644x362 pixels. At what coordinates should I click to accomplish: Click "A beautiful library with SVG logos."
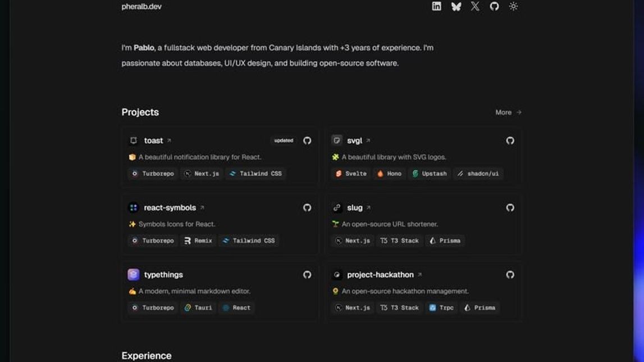pyautogui.click(x=394, y=157)
